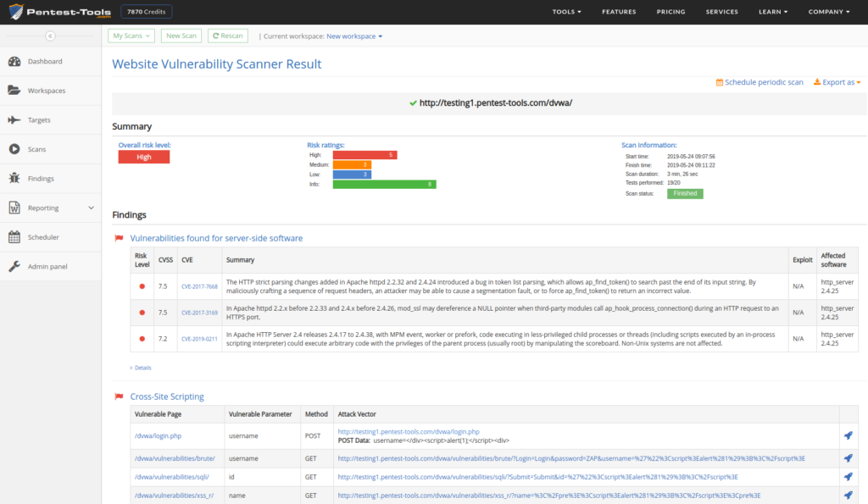Launch the rocket icon on the login.php XSS row

(850, 435)
